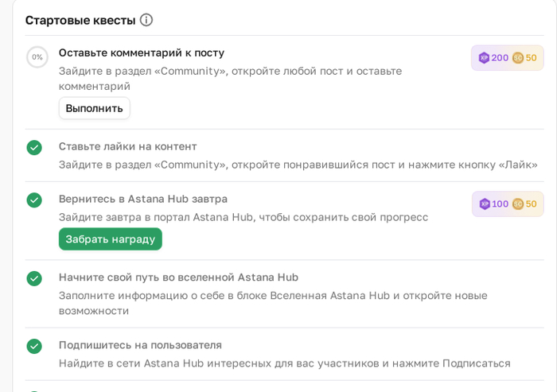Click checkmark beside Astana Hub universe quest
Image resolution: width=557 pixels, height=392 pixels.
[34, 278]
